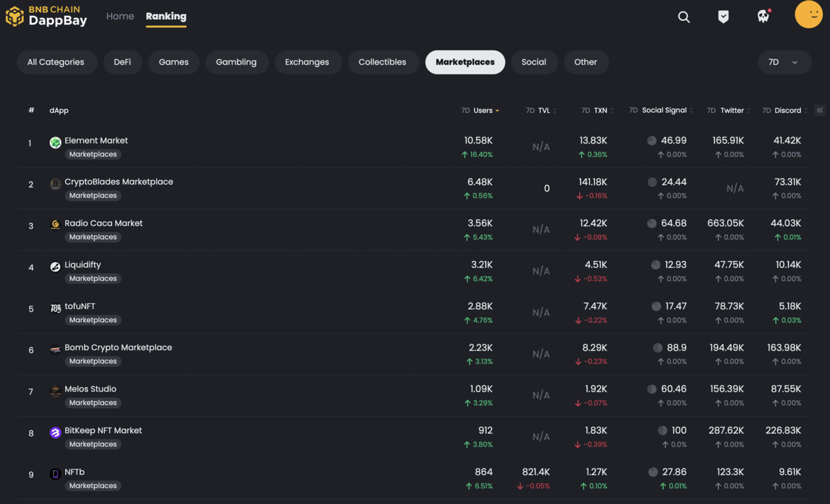Click the Element Market dApp icon
Image resolution: width=830 pixels, height=504 pixels.
[x=56, y=142]
